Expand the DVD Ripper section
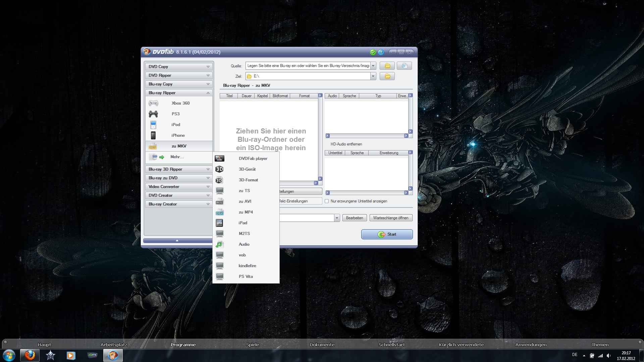This screenshot has width=644, height=362. [x=179, y=75]
